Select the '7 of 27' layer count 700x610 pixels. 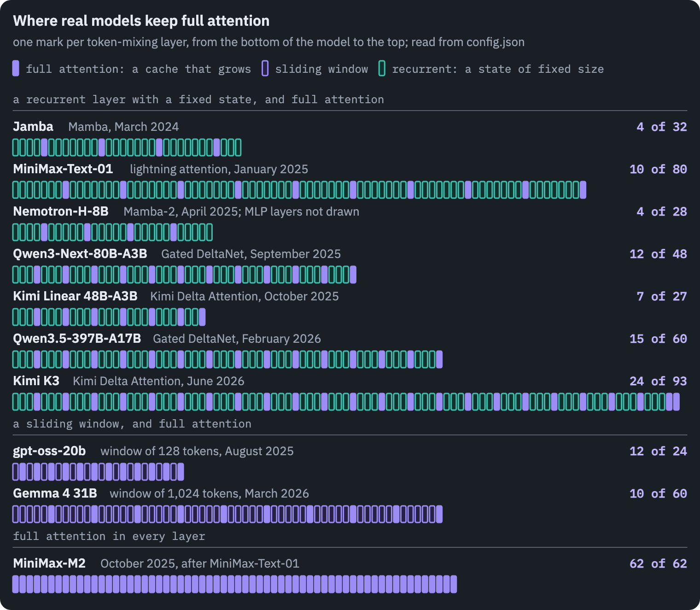662,296
